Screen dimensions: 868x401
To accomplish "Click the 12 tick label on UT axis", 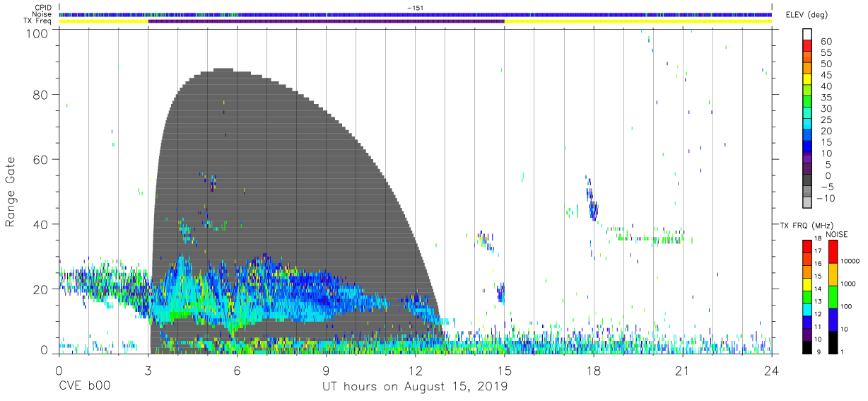I will 415,370.
